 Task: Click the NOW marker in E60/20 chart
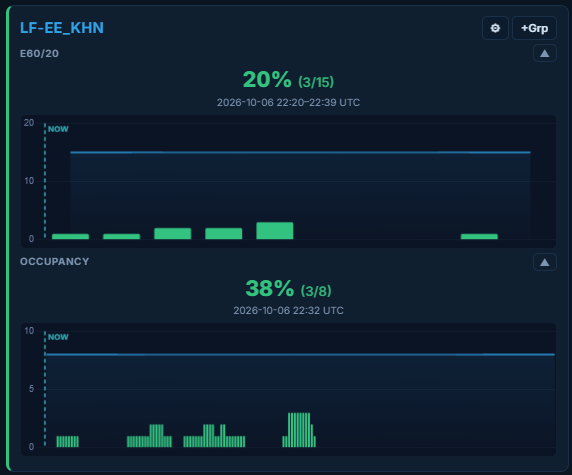tap(58, 129)
